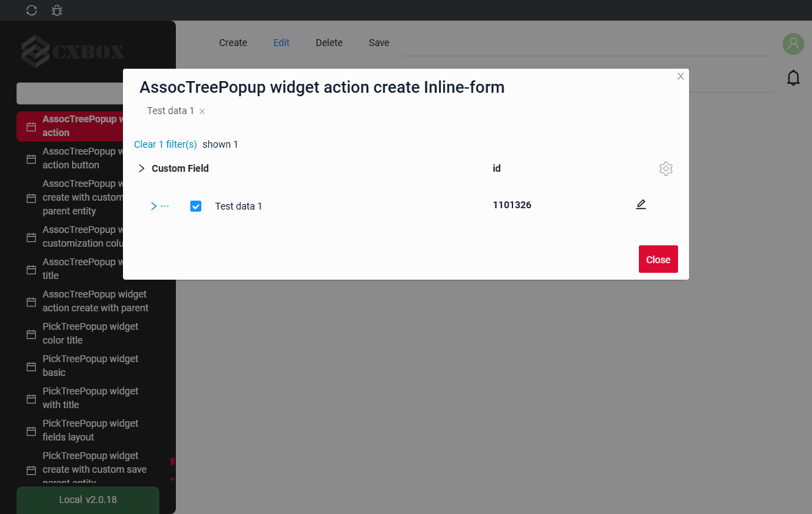812x514 pixels.
Task: Close the popup with the X icon
Action: coord(681,76)
